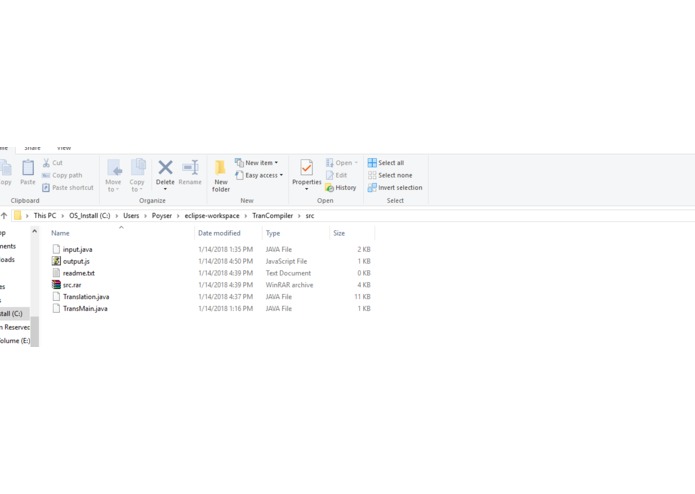Open the Properties dropdown arrow
695x494 pixels.
click(307, 189)
